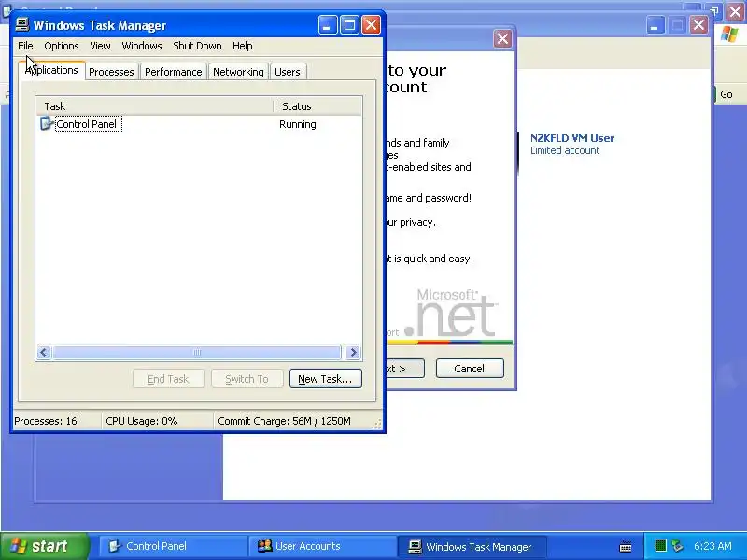Switch to the Performance tab

pos(174,72)
